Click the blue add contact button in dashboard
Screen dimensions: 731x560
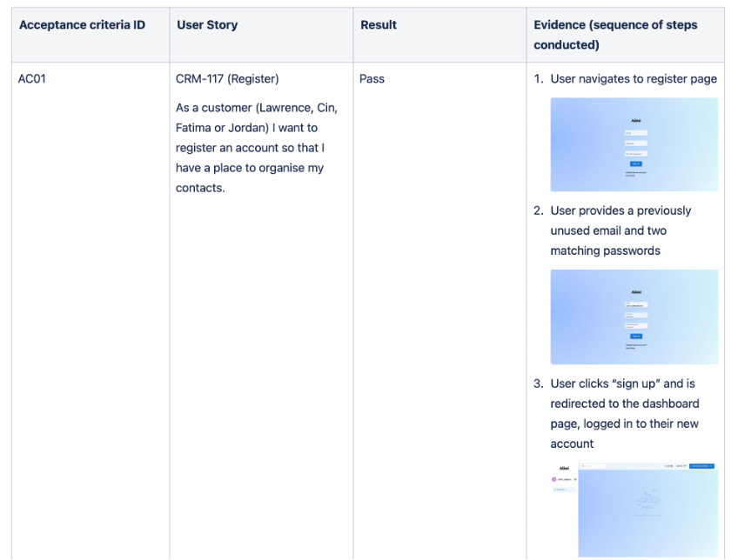701,466
